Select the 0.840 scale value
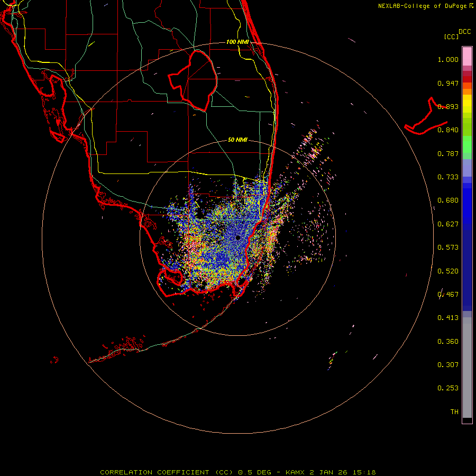This screenshot has width=476, height=476. pos(448,130)
